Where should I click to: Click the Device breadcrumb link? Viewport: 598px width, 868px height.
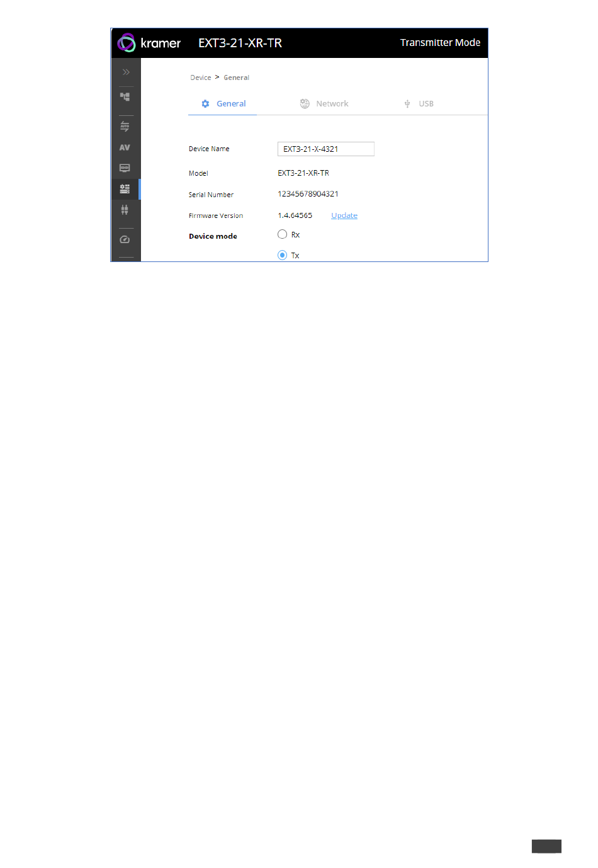[201, 77]
